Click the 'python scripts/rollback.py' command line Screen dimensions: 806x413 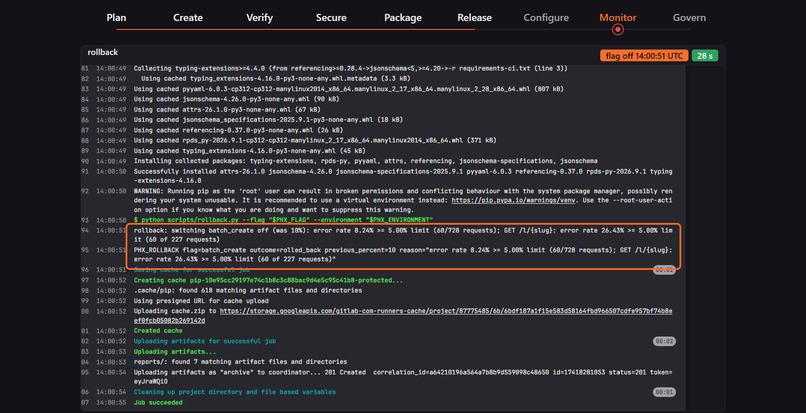click(283, 220)
